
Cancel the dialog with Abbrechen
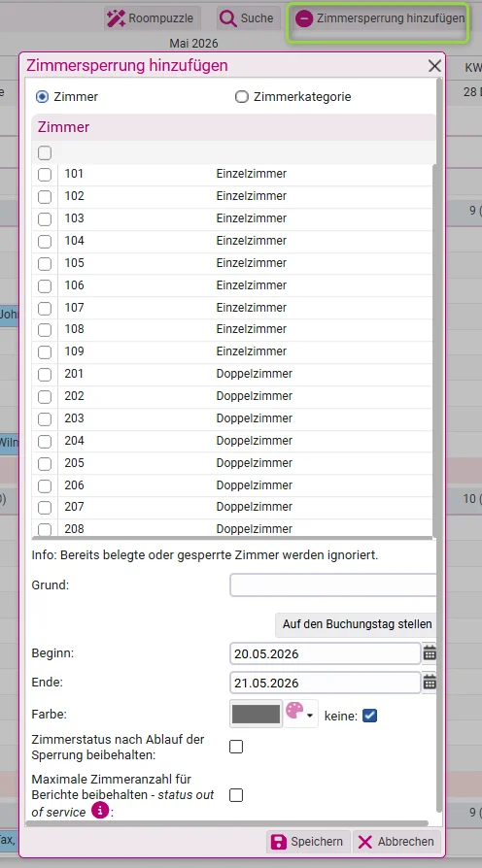coord(396,842)
